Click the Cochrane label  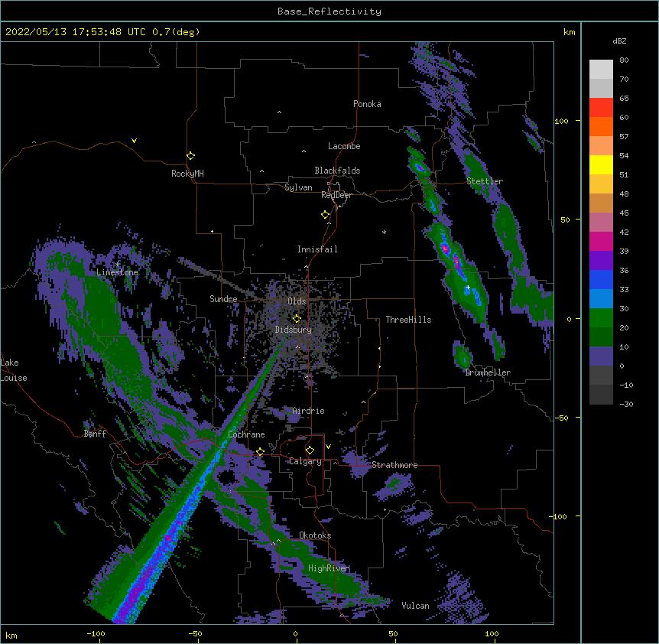click(246, 434)
